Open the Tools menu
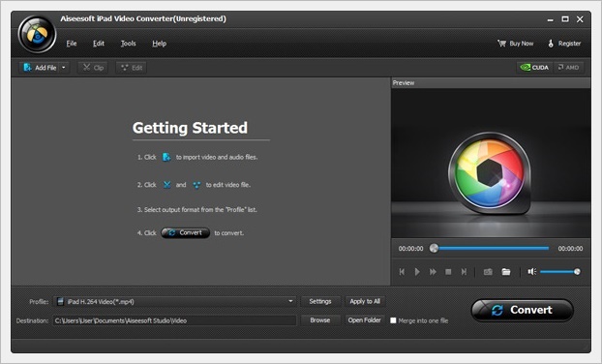The image size is (602, 364). (x=128, y=44)
